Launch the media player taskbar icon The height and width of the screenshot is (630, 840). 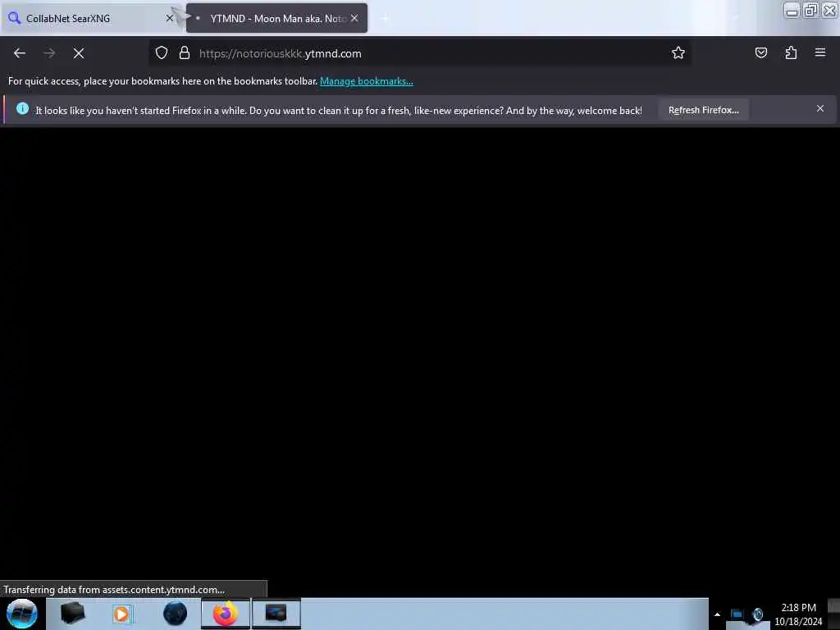122,614
